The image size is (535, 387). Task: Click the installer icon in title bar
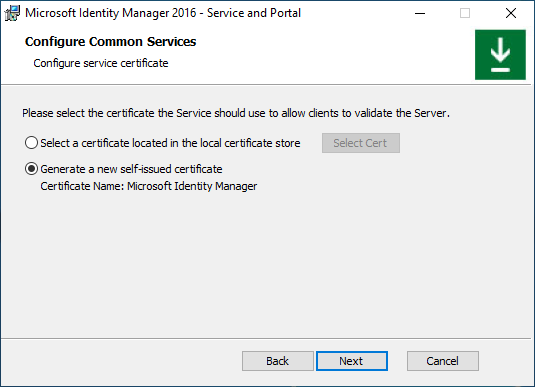[x=12, y=13]
